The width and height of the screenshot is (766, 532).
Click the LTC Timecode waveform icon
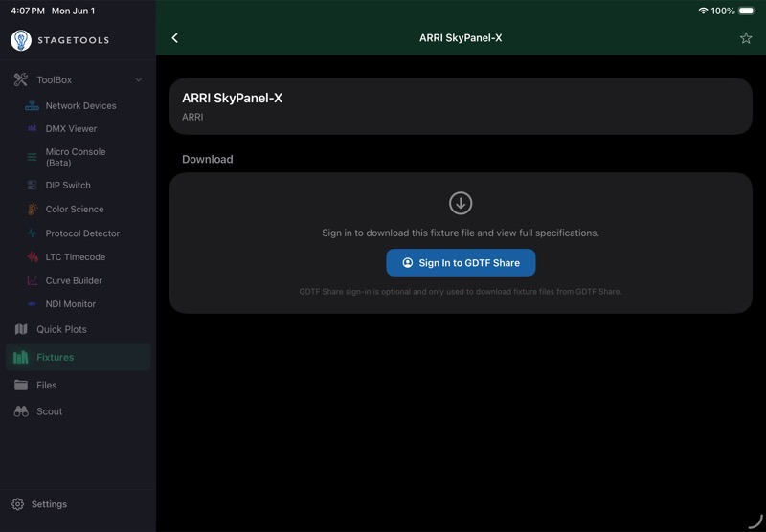pyautogui.click(x=33, y=256)
